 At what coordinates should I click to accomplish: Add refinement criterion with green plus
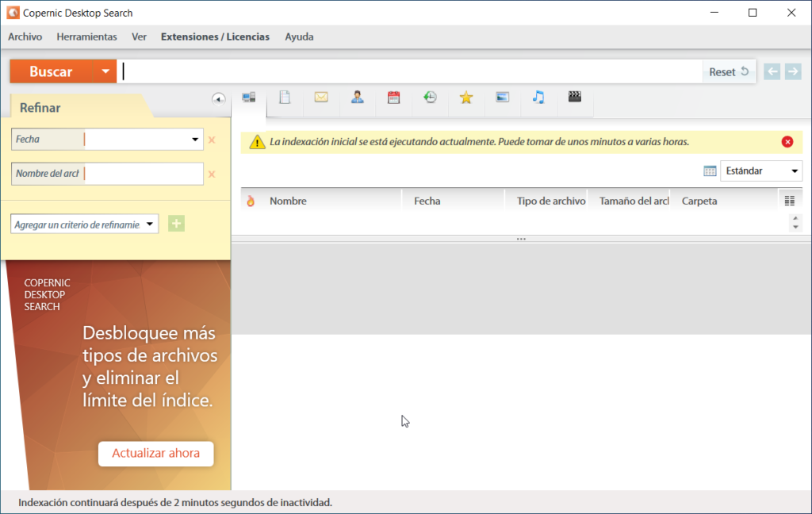[176, 224]
